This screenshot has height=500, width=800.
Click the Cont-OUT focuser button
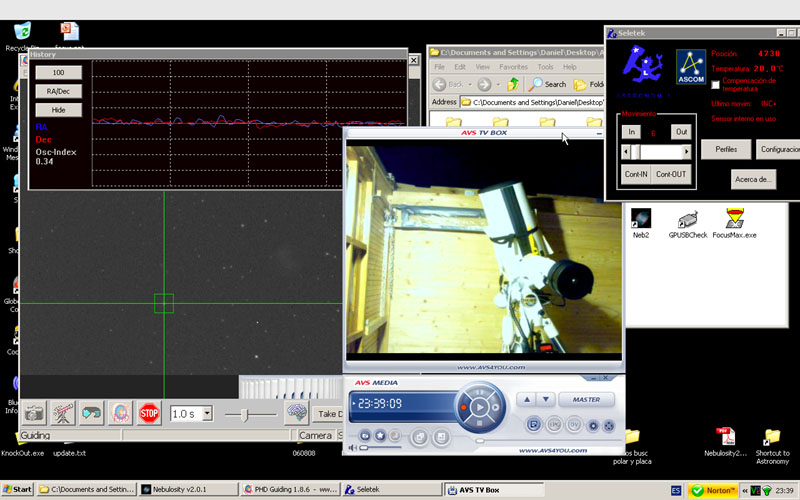click(671, 174)
